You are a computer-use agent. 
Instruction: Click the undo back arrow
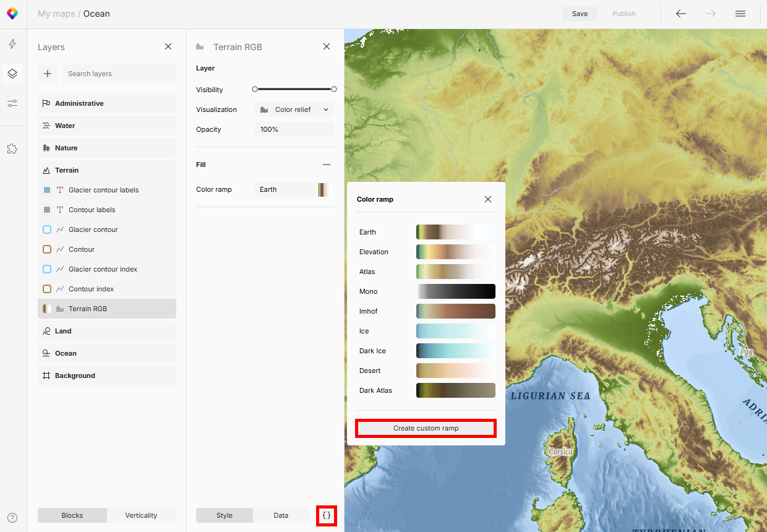point(681,14)
